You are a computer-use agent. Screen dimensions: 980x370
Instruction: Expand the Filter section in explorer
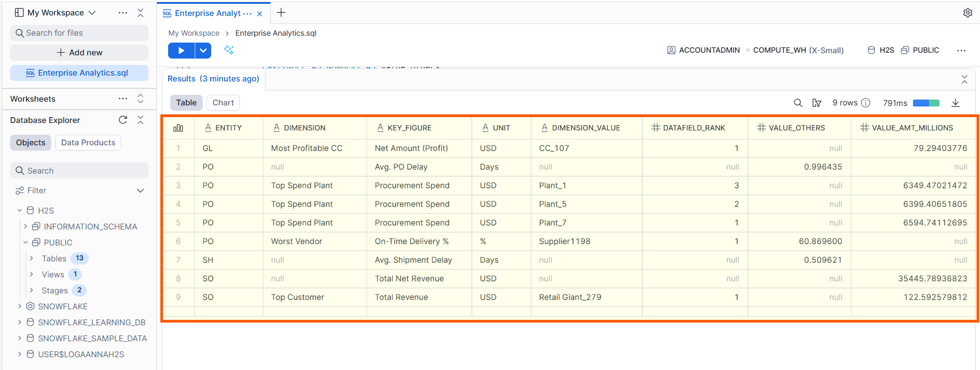(140, 191)
